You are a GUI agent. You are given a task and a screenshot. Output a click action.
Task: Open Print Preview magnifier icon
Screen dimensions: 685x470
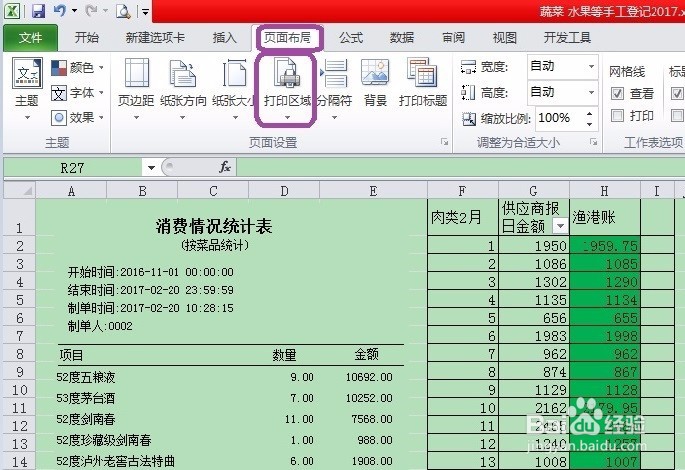coord(123,11)
